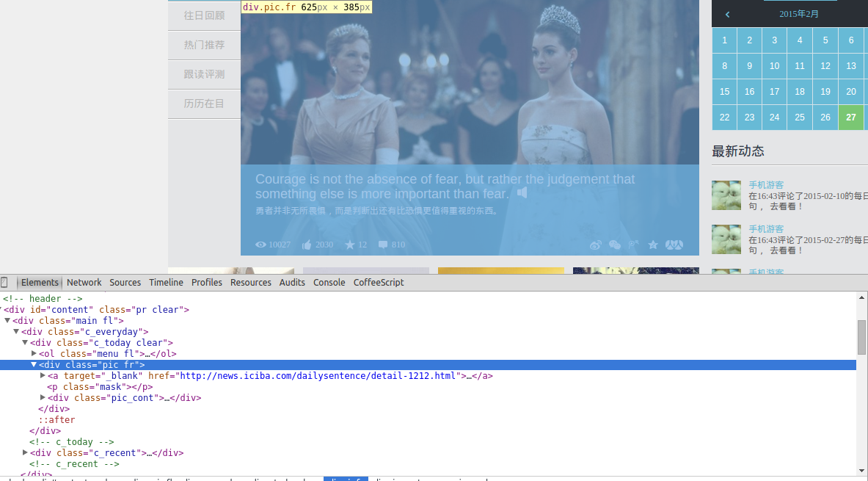Click the thumbs-up like icon
Image resolution: width=868 pixels, height=481 pixels.
point(307,245)
